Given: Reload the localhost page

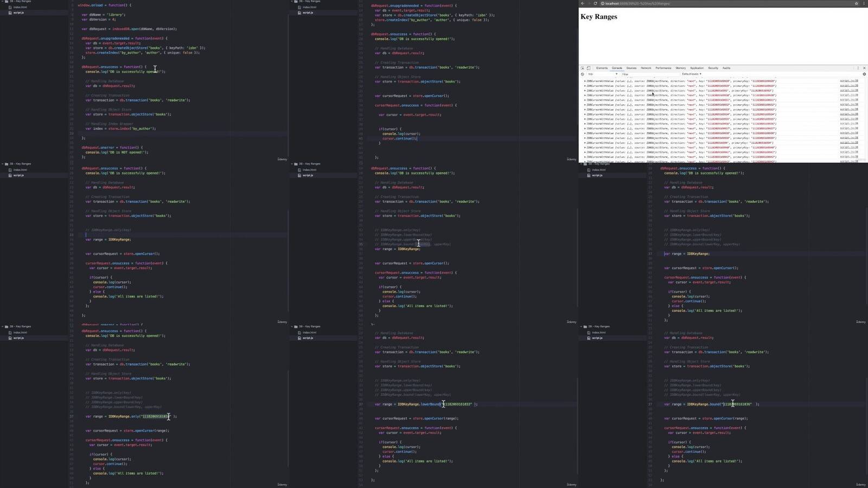Looking at the screenshot, I should 595,3.
